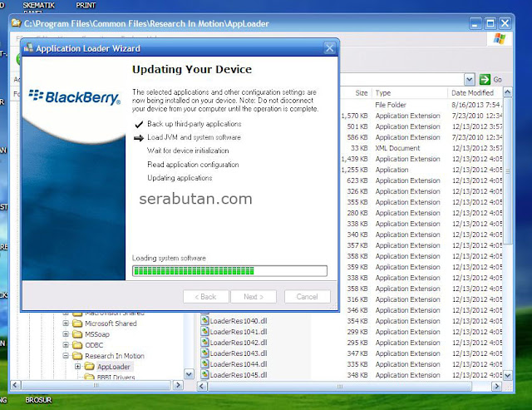Expand the ODBC folder node

point(66,345)
